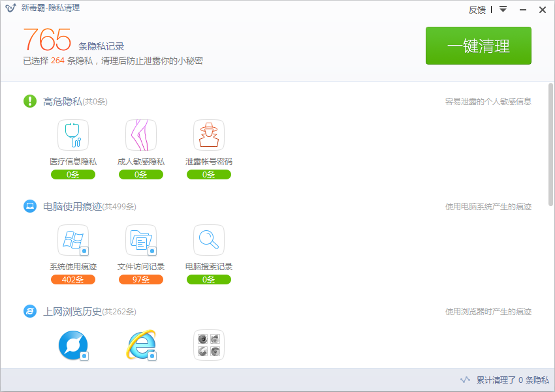Click the 一键清理 one-click clean button

(x=479, y=46)
